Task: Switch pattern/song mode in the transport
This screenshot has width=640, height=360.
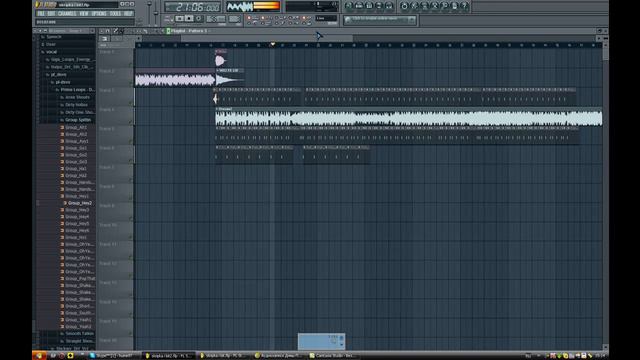Action: coord(168,18)
